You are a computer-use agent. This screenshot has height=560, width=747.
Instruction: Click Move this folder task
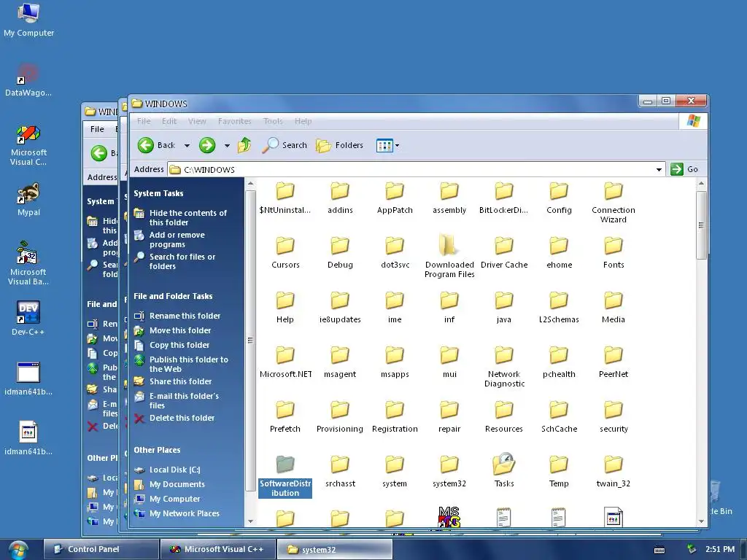180,330
